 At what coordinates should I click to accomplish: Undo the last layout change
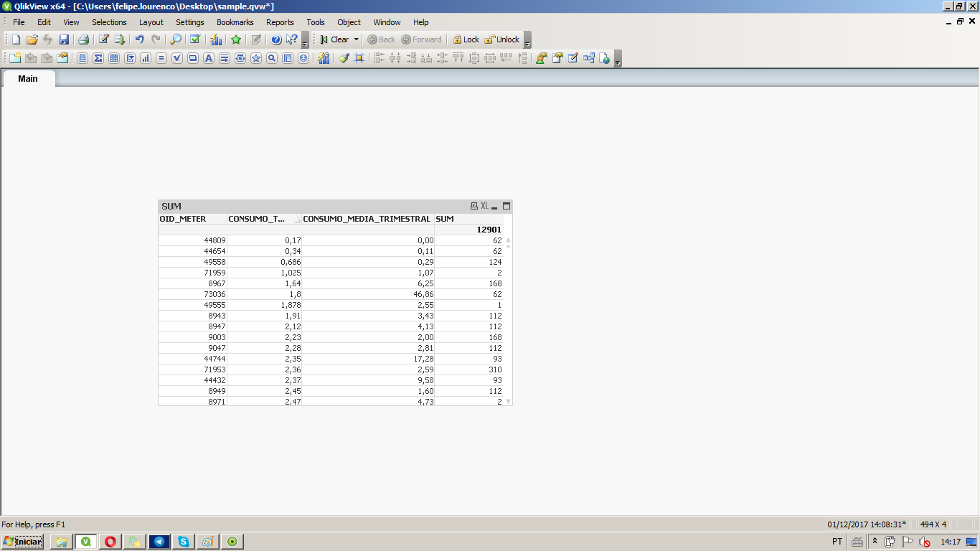click(140, 39)
